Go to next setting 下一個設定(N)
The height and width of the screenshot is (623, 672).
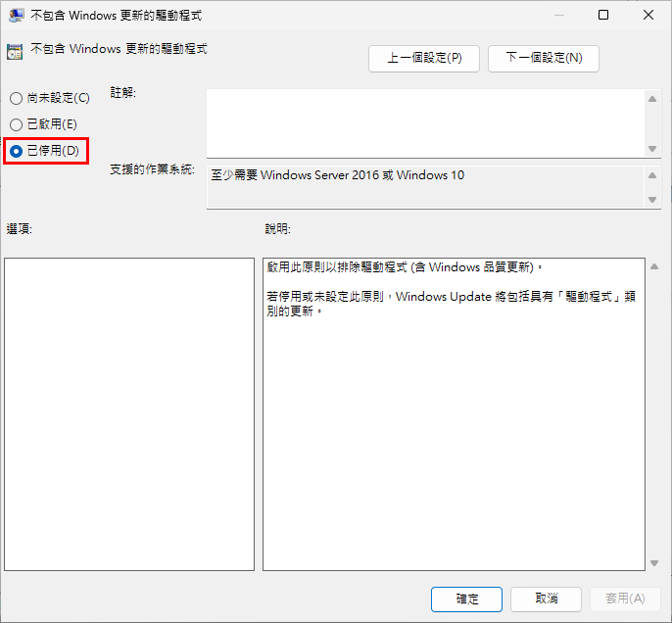click(x=544, y=58)
